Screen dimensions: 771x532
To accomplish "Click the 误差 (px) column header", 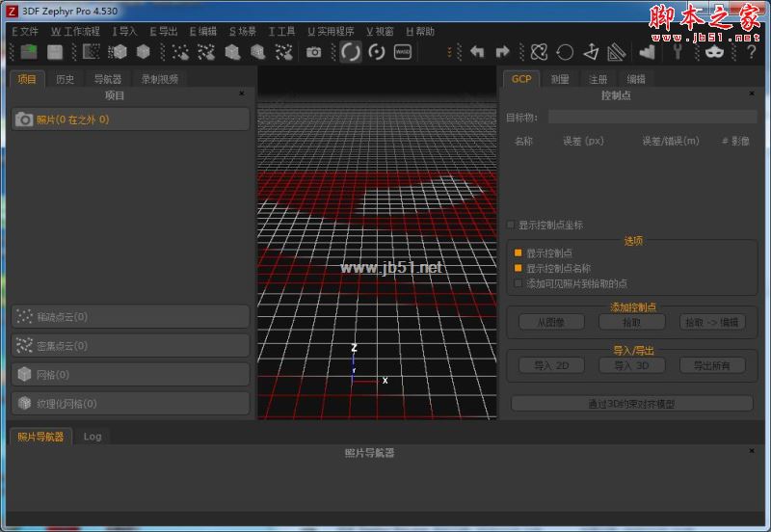I will click(583, 141).
